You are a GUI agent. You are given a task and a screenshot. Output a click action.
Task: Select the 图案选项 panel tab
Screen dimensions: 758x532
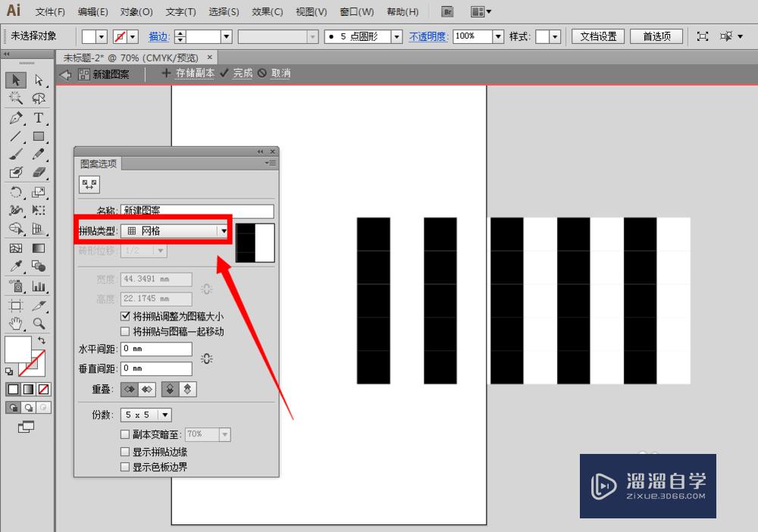coord(99,164)
